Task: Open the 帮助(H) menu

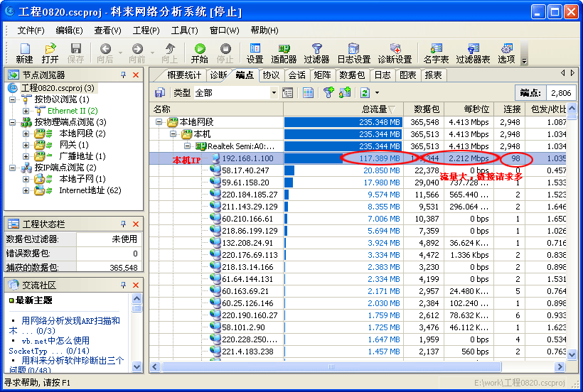Action: [264, 31]
